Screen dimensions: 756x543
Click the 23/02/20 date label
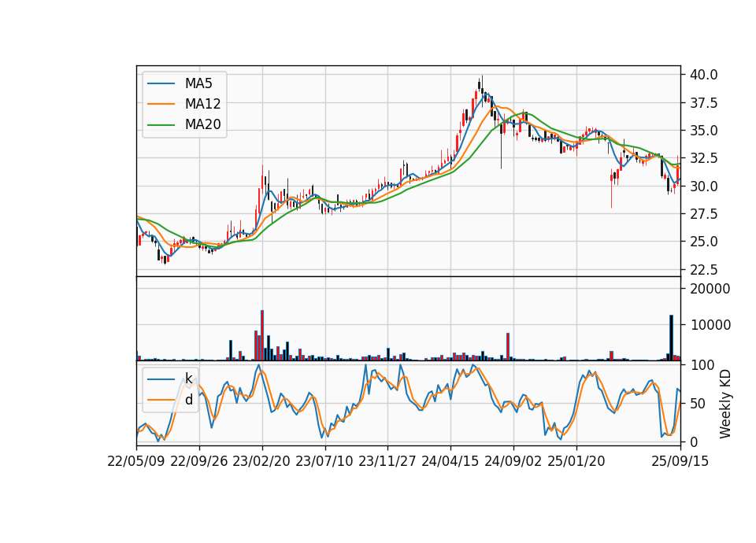[x=261, y=461]
